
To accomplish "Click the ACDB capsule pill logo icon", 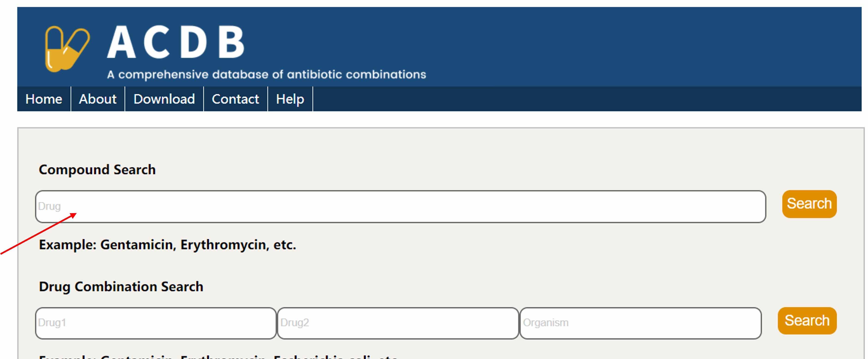I will 67,49.
